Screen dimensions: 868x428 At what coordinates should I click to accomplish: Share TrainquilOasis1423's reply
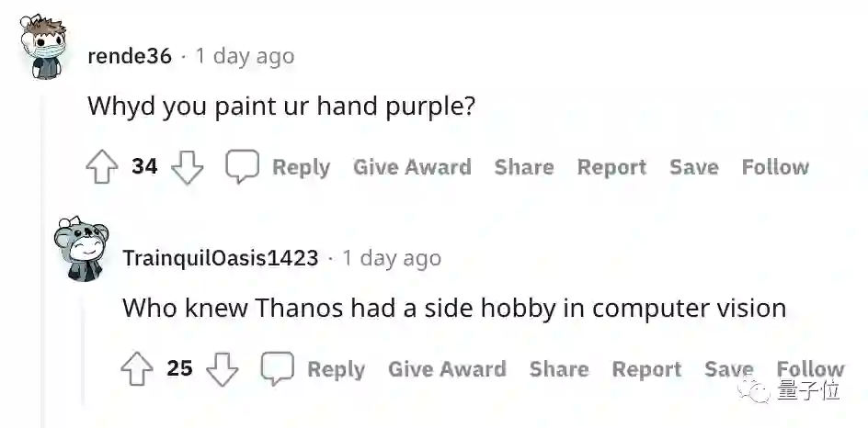559,369
